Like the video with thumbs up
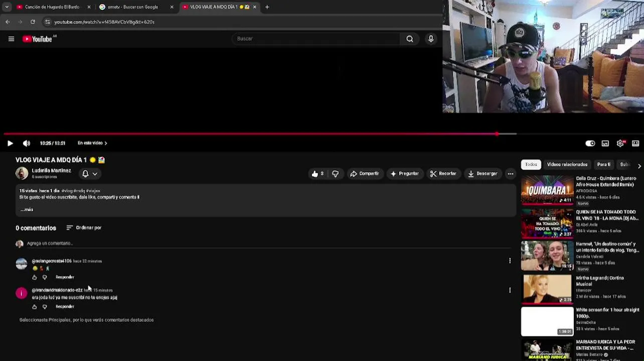Viewport: 644px width, 361px height. (317, 173)
